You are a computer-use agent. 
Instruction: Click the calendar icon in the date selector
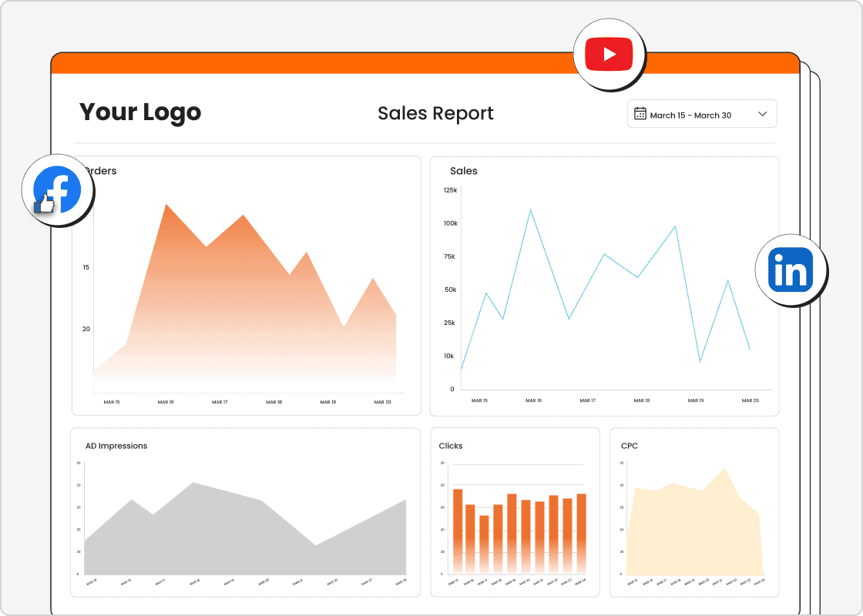(x=640, y=113)
